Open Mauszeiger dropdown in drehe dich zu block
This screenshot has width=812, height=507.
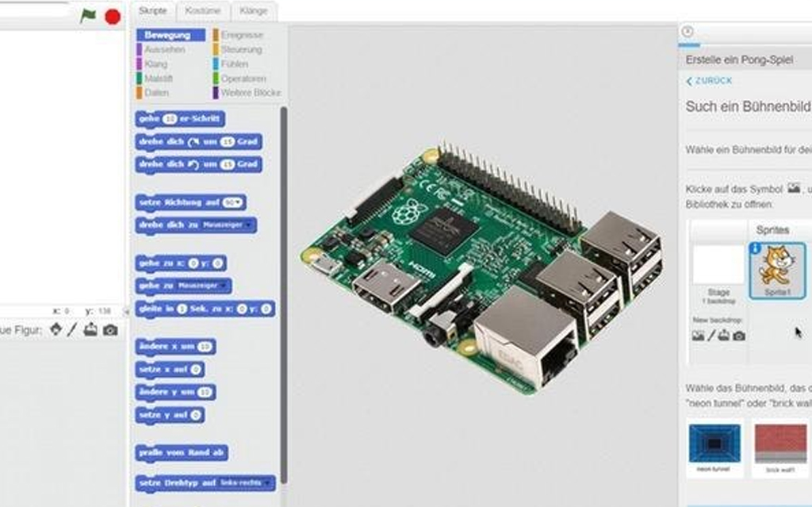coord(228,225)
